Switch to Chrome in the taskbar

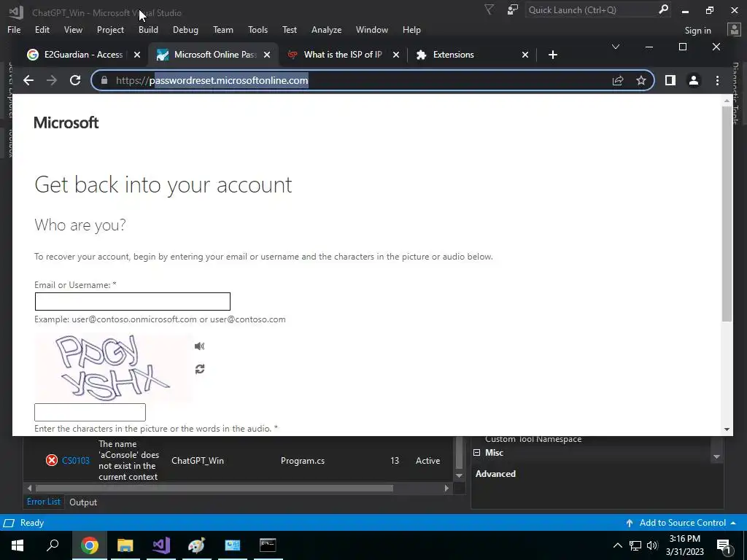[x=90, y=545]
